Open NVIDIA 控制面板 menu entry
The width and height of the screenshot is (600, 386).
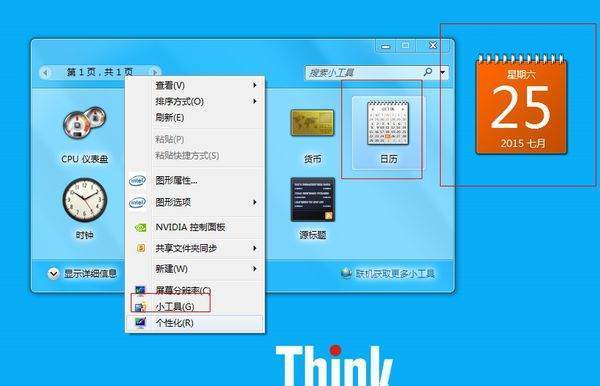click(x=195, y=227)
